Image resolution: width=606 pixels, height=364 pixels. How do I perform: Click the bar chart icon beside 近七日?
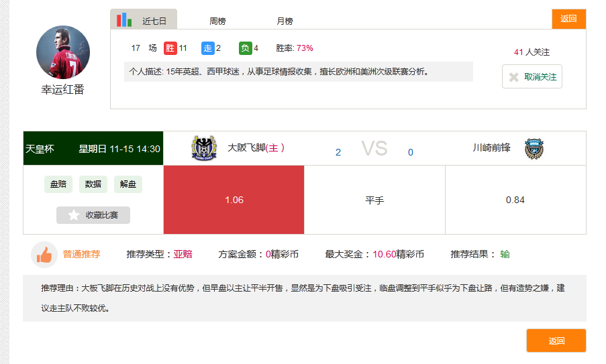(x=124, y=20)
